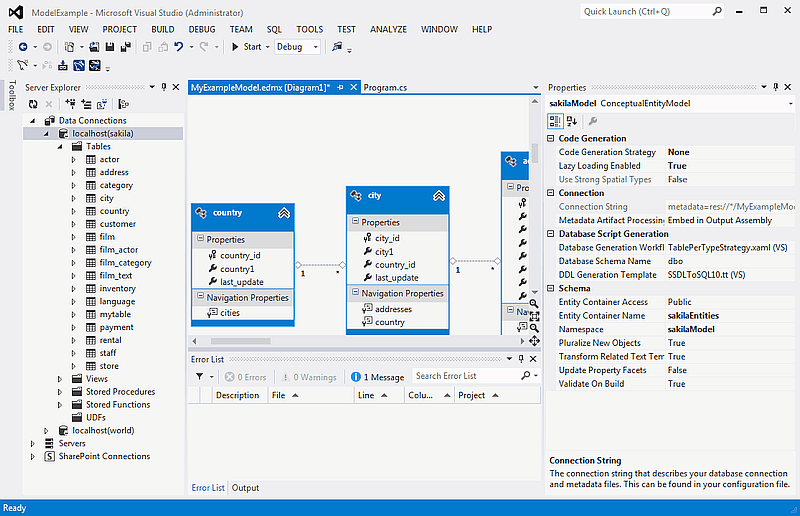This screenshot has width=800, height=516.
Task: Click the zoom in diagram icon
Action: [534, 304]
